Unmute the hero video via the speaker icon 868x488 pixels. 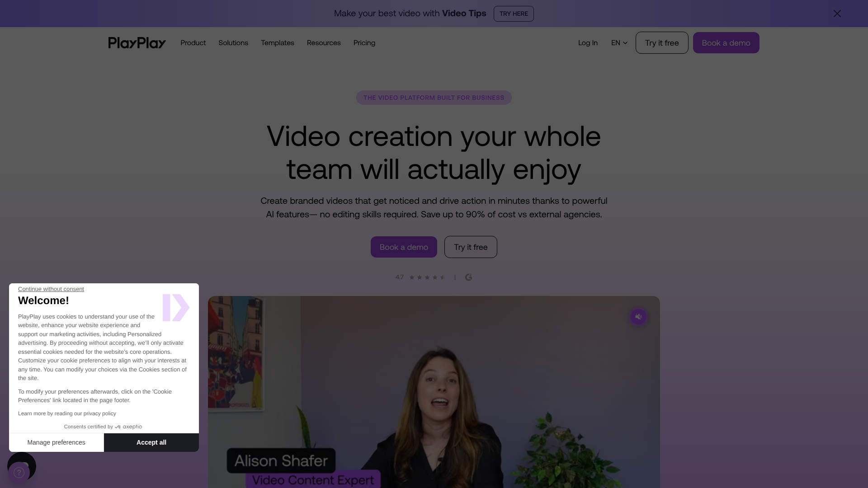click(x=638, y=316)
